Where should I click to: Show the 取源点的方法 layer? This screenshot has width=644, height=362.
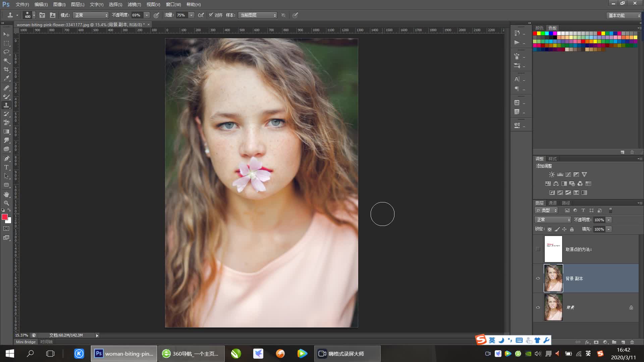tap(538, 249)
